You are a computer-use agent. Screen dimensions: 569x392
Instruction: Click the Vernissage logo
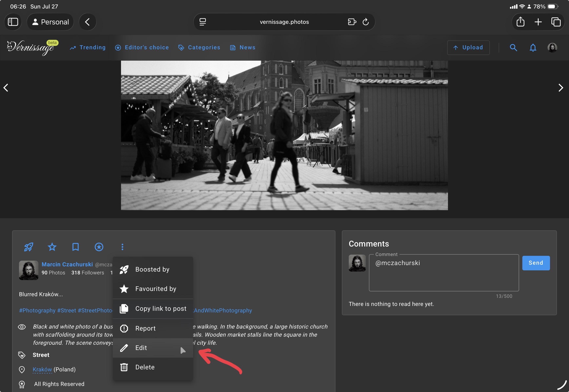(31, 47)
